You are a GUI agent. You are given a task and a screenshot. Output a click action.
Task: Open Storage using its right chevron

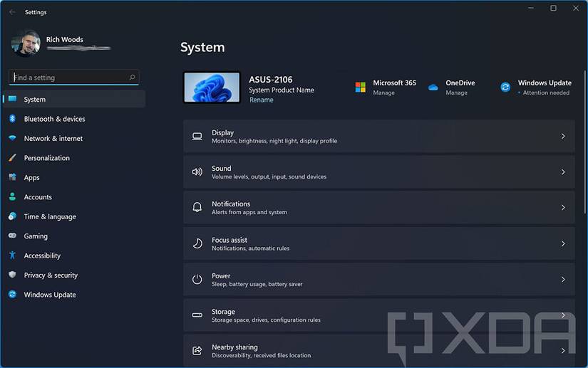(x=563, y=315)
